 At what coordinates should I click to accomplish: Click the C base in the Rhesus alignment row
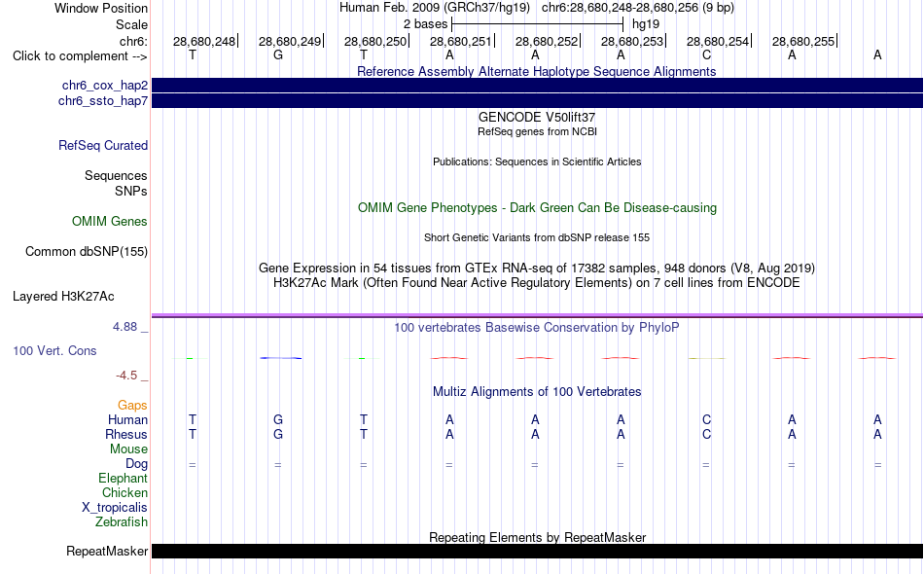tap(706, 434)
